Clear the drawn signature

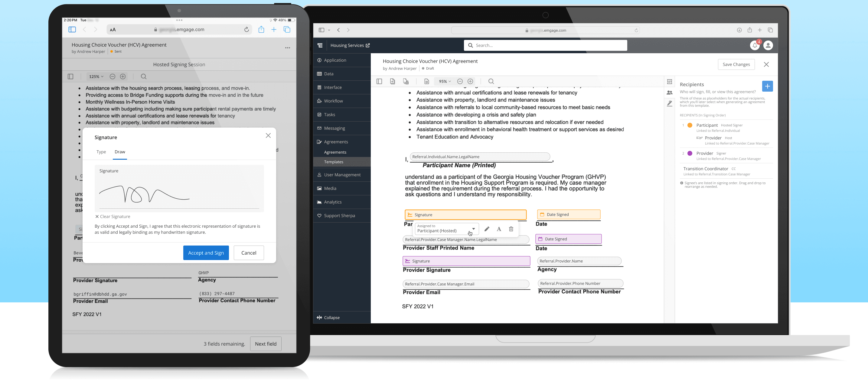pos(113,217)
